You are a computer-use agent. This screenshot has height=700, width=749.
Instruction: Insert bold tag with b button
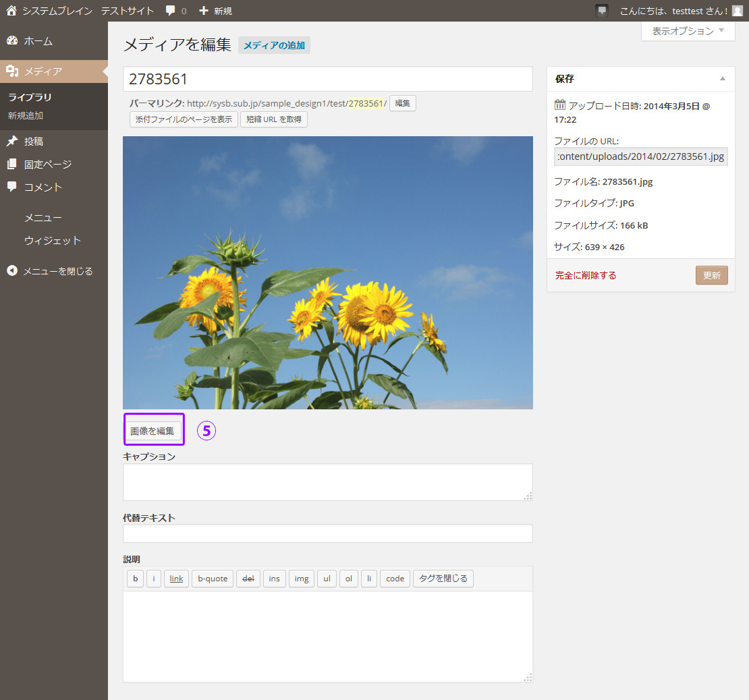pyautogui.click(x=135, y=579)
